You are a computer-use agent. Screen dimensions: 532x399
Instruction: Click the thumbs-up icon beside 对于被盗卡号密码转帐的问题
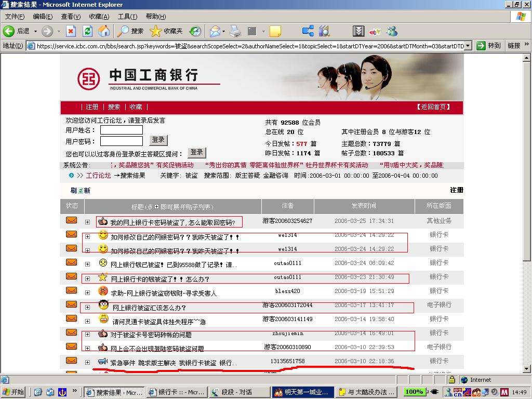pos(103,334)
